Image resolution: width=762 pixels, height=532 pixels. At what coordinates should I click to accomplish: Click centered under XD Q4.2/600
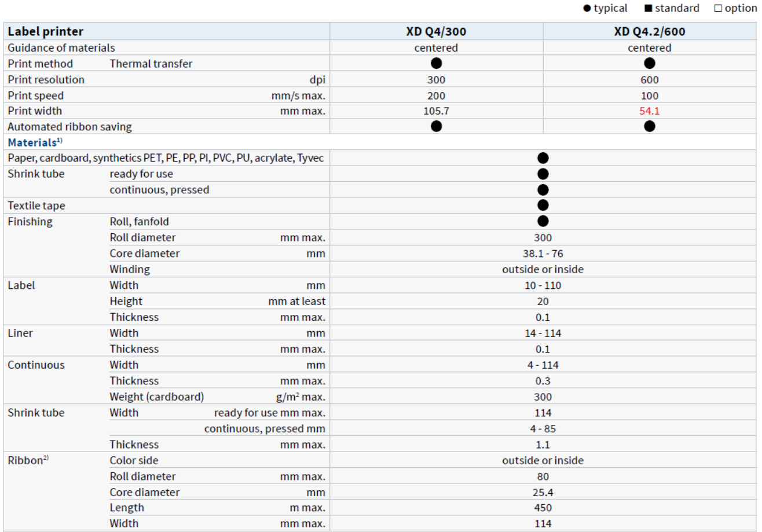click(650, 47)
